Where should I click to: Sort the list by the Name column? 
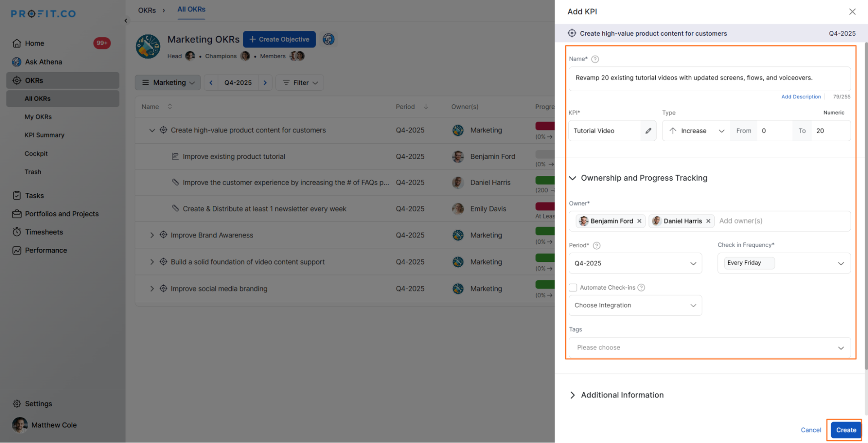(x=170, y=107)
